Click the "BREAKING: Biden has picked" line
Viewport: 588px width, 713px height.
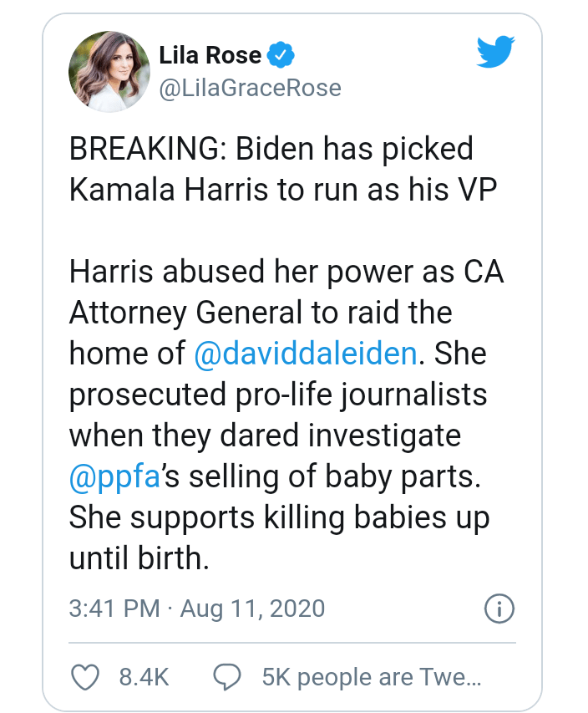coord(271,149)
